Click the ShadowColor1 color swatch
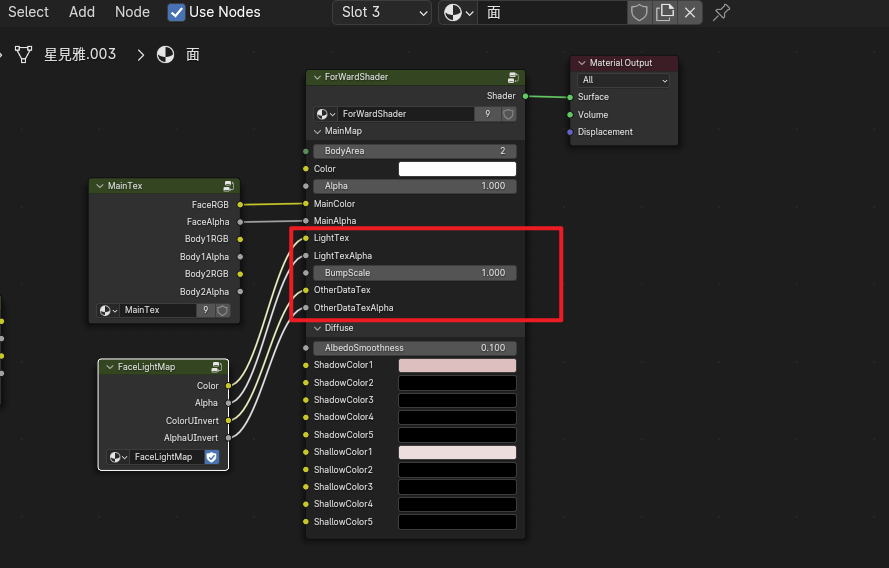This screenshot has width=889, height=568. tap(457, 365)
